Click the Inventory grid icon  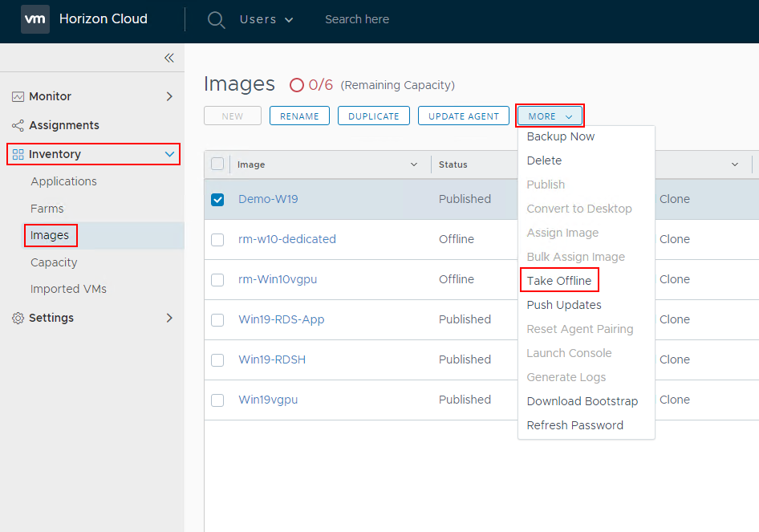(18, 154)
